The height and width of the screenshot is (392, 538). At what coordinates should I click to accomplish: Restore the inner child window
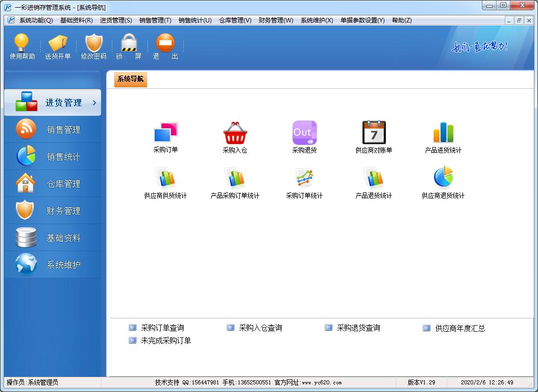[519, 20]
